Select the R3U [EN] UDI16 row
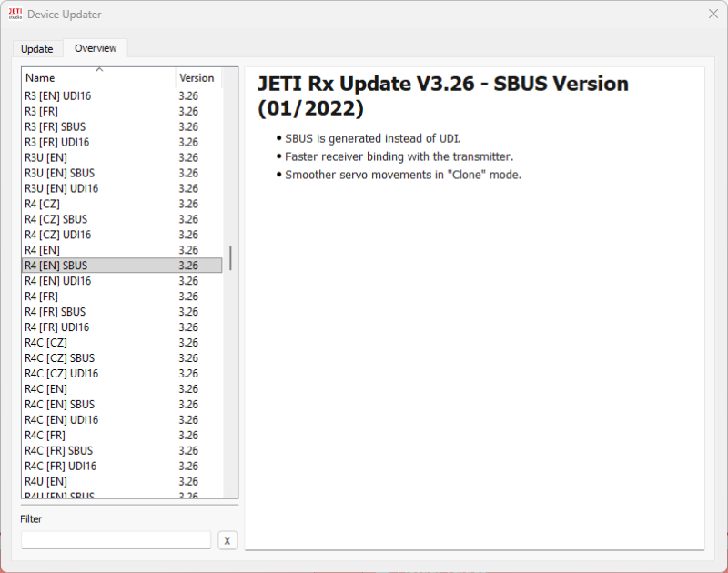 click(61, 188)
